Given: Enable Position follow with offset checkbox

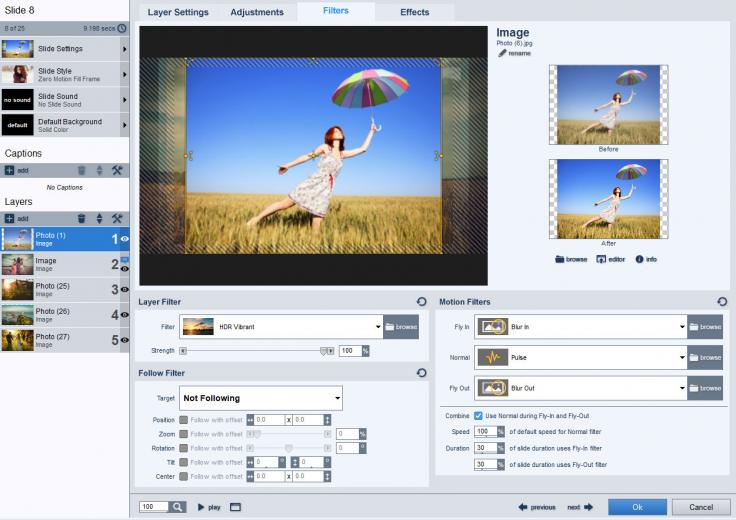Looking at the screenshot, I should pyautogui.click(x=183, y=420).
